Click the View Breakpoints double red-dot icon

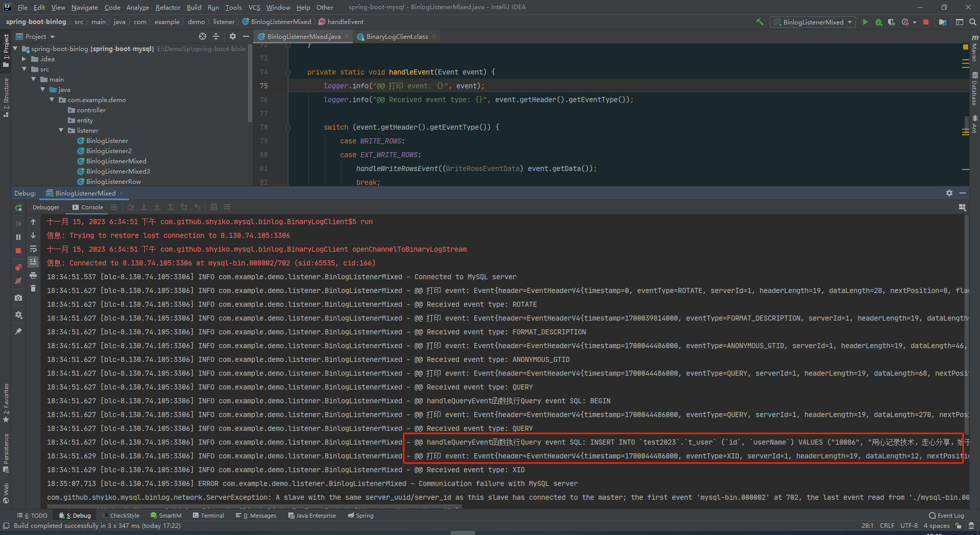pyautogui.click(x=18, y=267)
